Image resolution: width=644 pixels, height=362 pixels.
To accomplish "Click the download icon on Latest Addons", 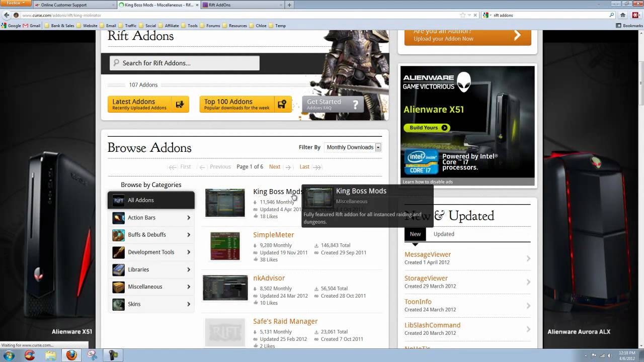I will (x=180, y=104).
